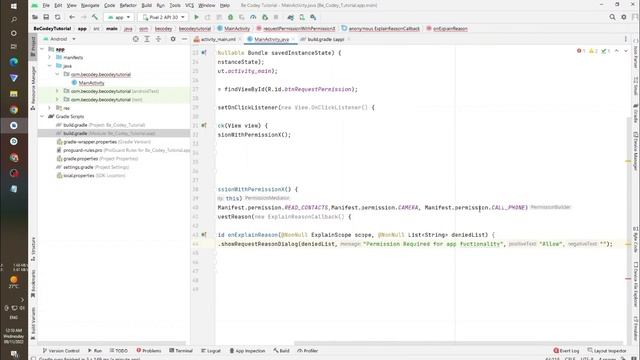This screenshot has width=640, height=360.
Task: Click the editor tabs more options icon
Action: click(625, 39)
